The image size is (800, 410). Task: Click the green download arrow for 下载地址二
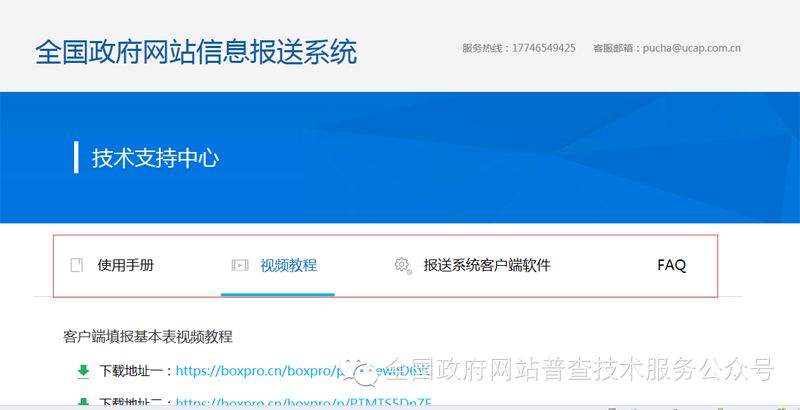point(84,402)
